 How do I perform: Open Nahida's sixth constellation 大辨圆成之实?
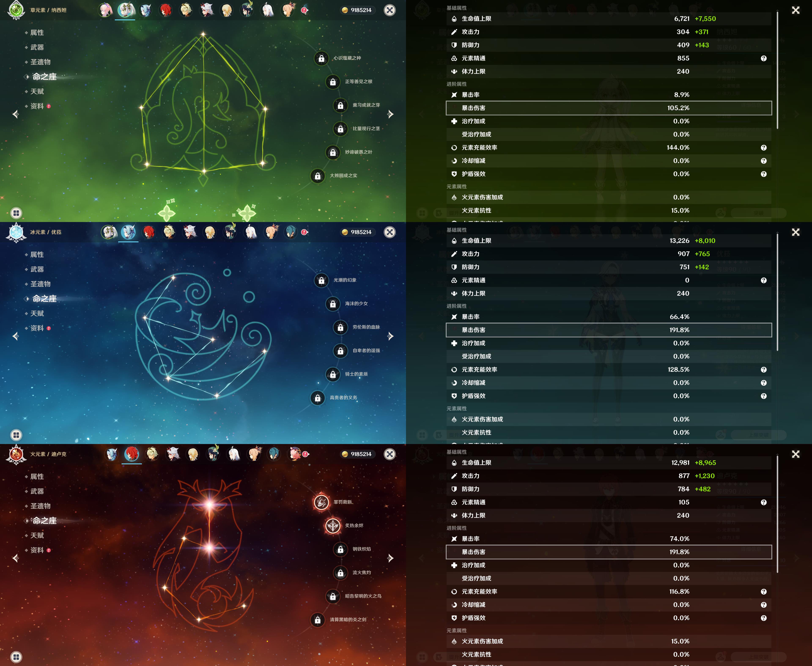point(318,176)
